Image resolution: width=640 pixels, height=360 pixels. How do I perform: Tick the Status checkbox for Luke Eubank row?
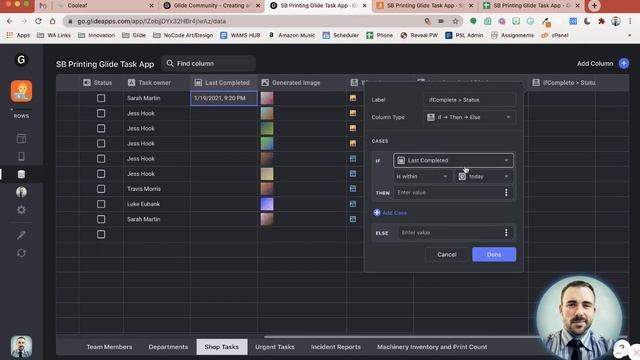coord(101,204)
